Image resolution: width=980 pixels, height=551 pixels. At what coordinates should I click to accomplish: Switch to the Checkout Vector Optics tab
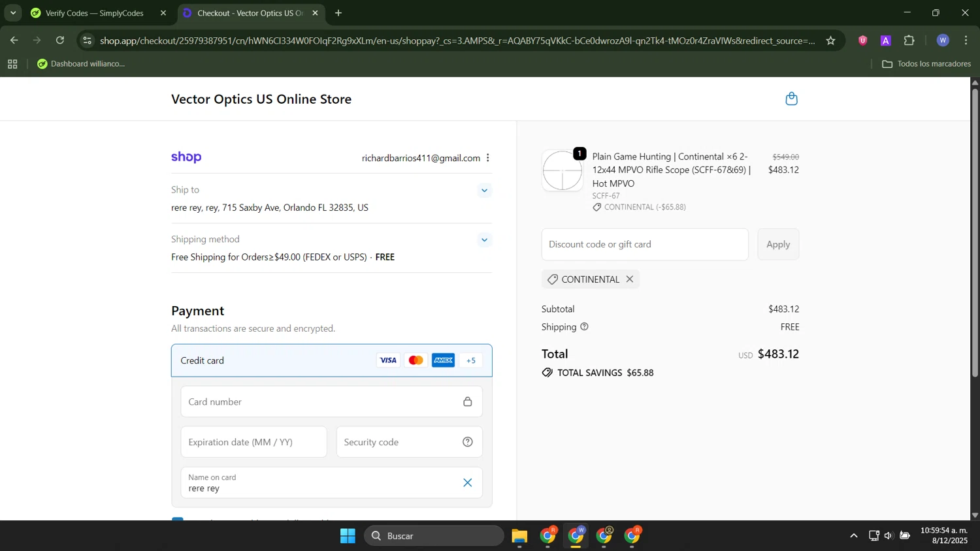point(250,13)
